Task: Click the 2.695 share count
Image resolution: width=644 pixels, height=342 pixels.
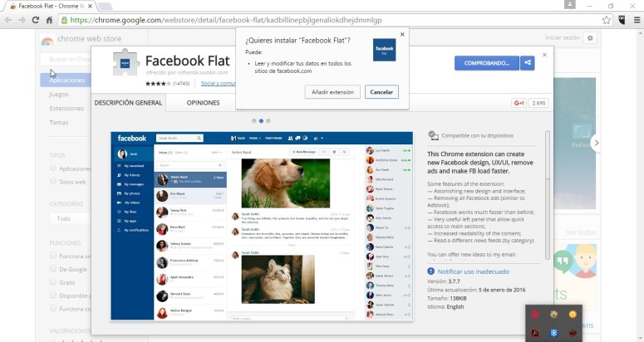Action: 538,103
